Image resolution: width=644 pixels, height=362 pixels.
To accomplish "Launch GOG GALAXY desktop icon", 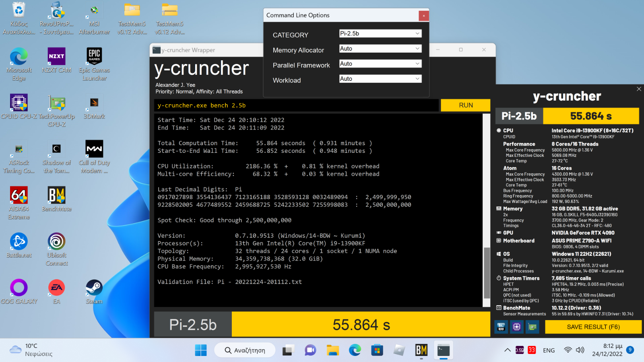I will [19, 292].
